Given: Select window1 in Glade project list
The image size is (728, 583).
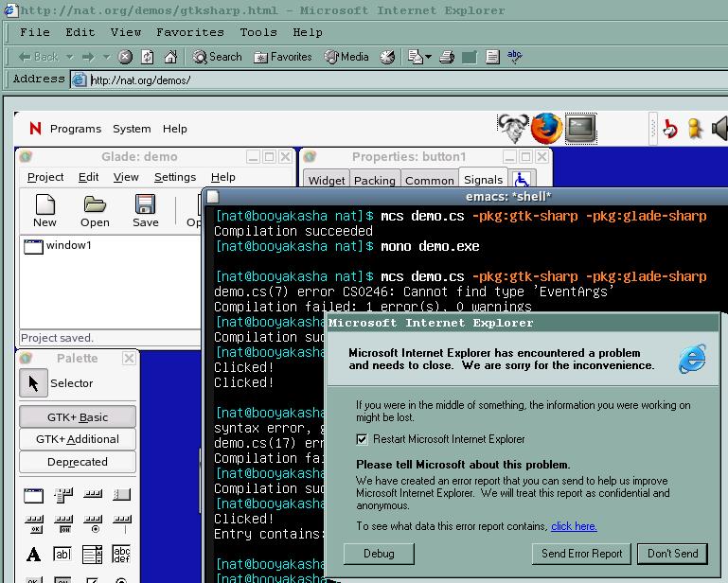Looking at the screenshot, I should pyautogui.click(x=58, y=245).
